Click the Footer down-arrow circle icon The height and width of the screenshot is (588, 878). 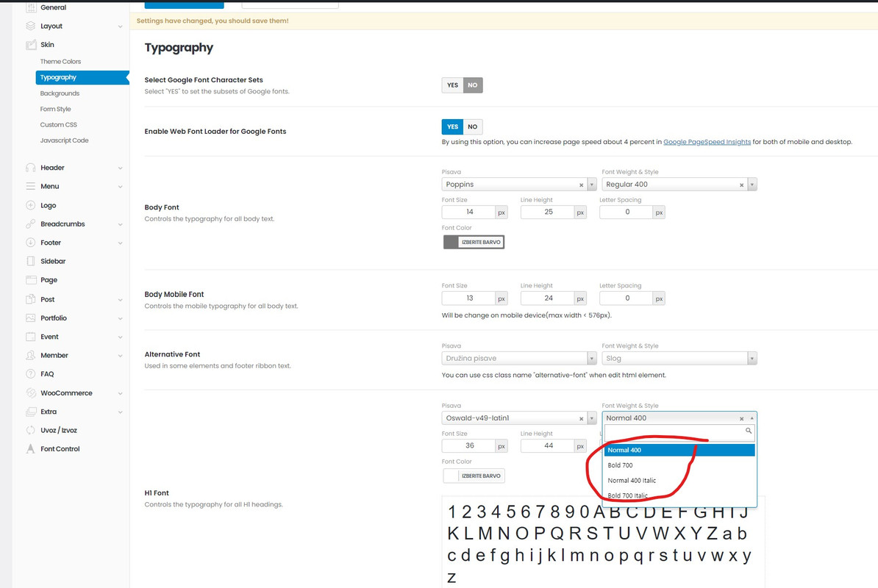pos(31,243)
